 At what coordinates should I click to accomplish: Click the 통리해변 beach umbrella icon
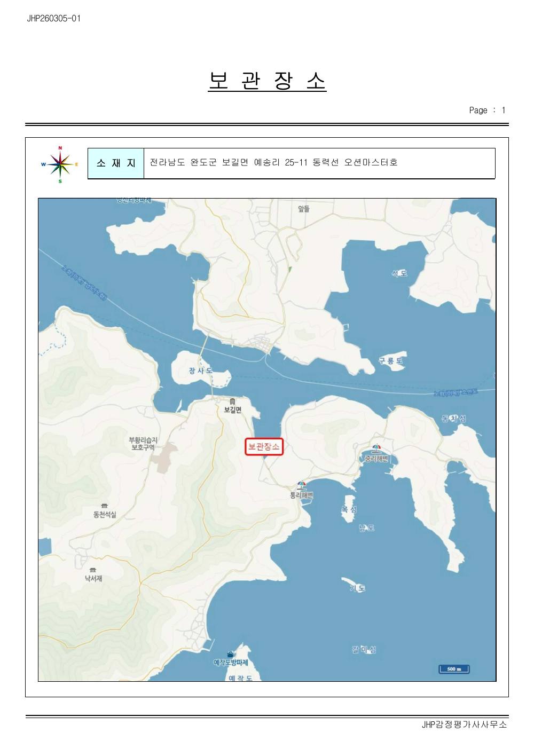click(x=302, y=485)
